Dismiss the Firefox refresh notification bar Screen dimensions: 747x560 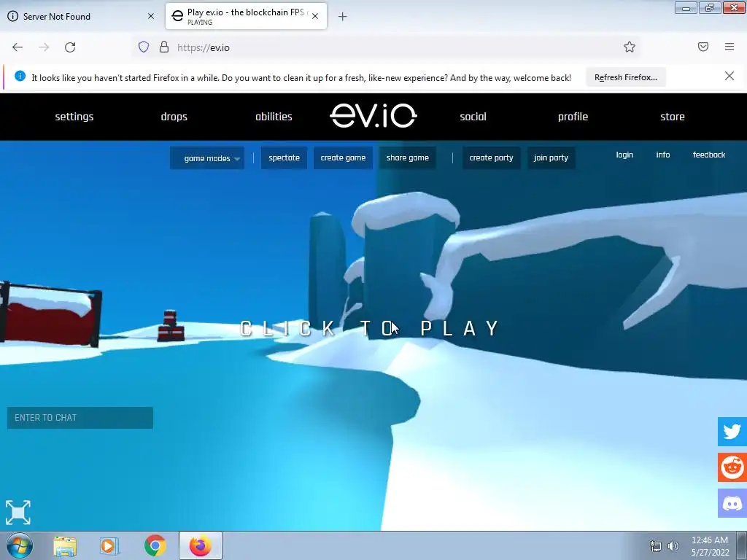click(x=729, y=76)
